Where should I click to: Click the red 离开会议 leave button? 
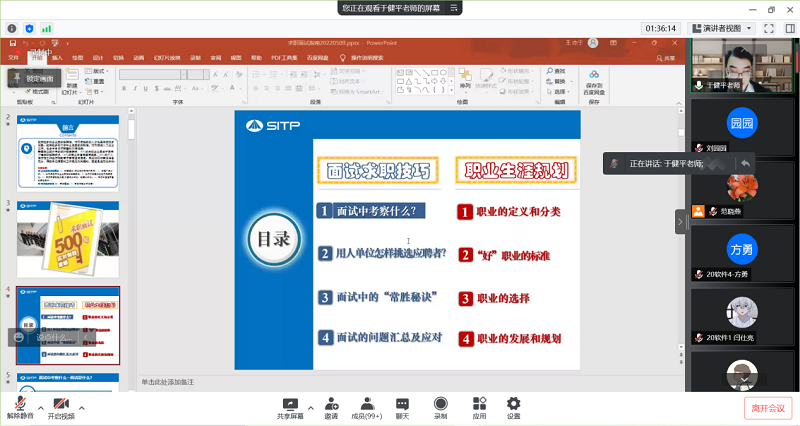pyautogui.click(x=768, y=407)
